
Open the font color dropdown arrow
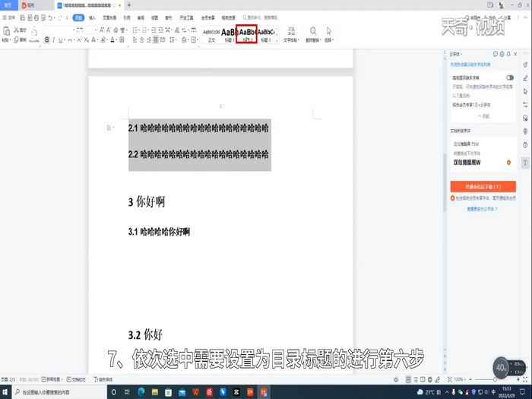[116, 40]
